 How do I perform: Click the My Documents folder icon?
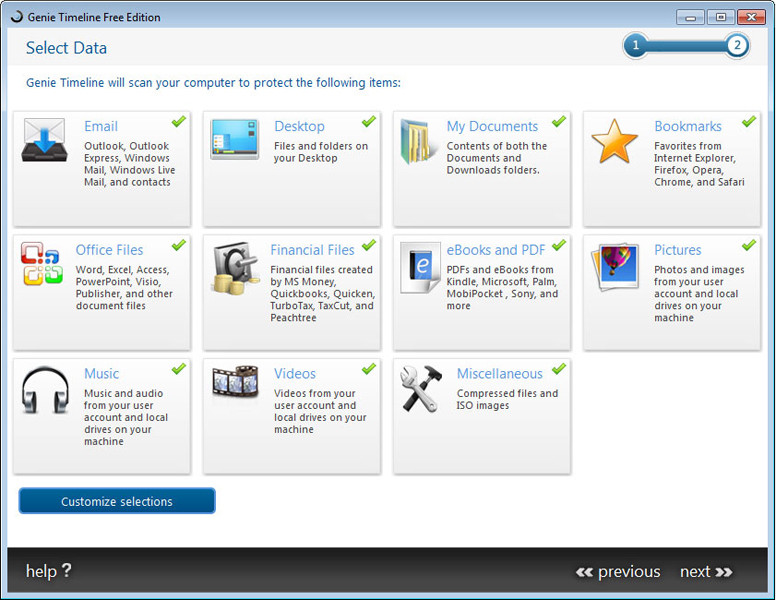[418, 141]
